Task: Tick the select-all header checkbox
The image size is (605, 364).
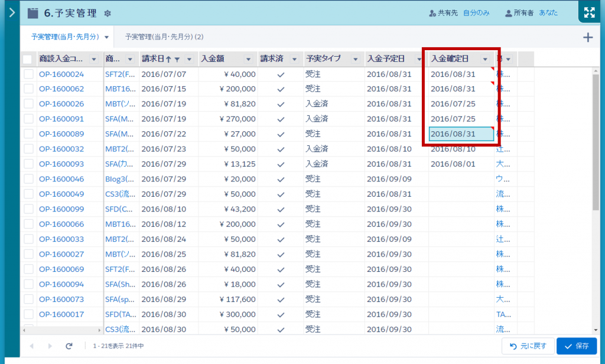Action: click(x=27, y=59)
